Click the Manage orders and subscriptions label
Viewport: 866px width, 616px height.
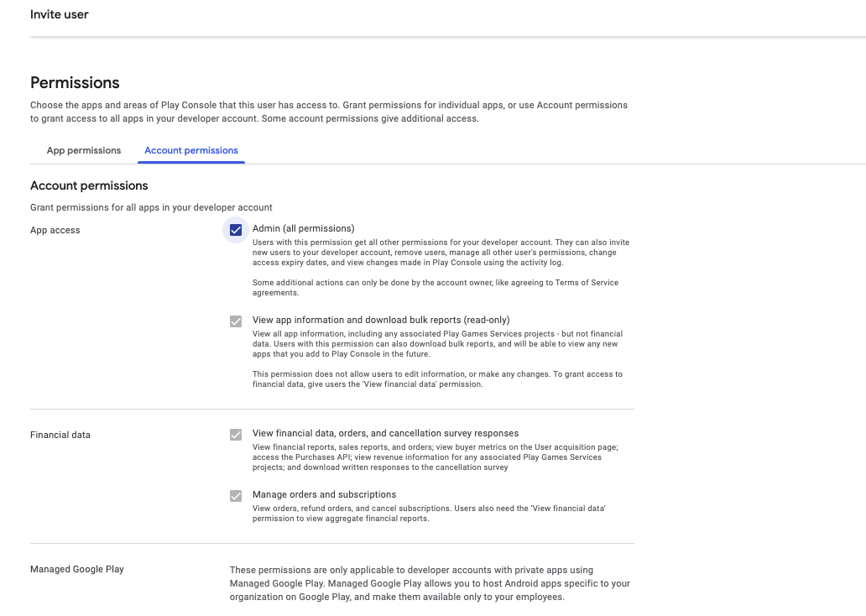(x=324, y=494)
